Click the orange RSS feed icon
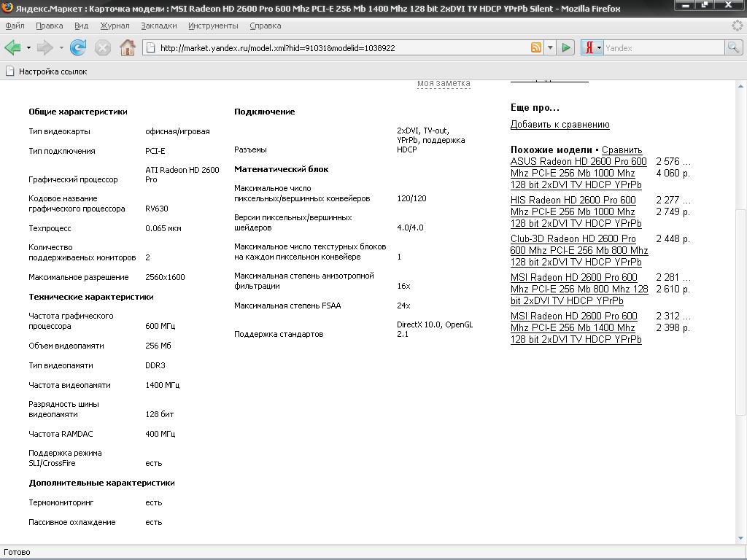The height and width of the screenshot is (560, 747). 536,47
